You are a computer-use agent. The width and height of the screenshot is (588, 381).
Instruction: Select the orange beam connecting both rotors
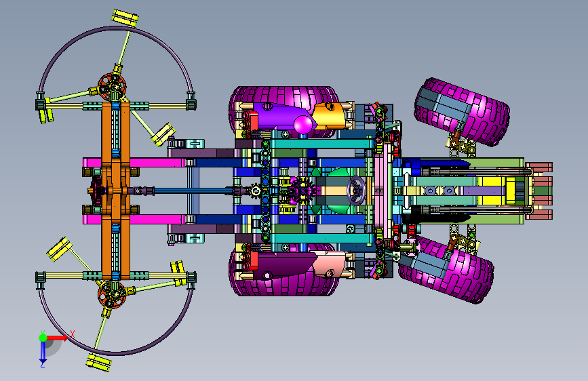pyautogui.click(x=115, y=191)
